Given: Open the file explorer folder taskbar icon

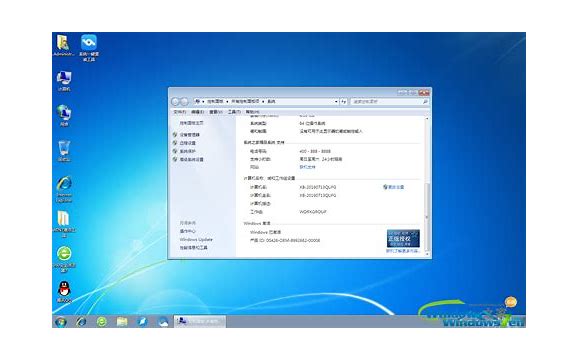Looking at the screenshot, I should (x=122, y=322).
